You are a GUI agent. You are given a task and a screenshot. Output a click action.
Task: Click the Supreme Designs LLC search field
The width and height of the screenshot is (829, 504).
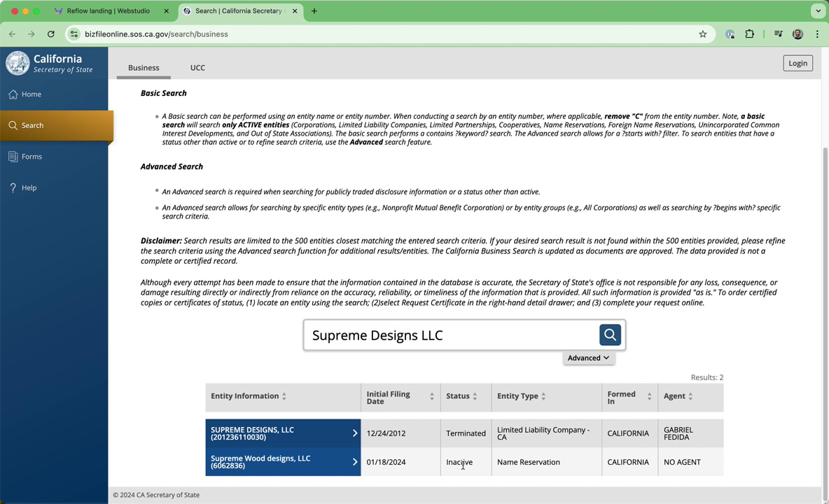click(452, 335)
